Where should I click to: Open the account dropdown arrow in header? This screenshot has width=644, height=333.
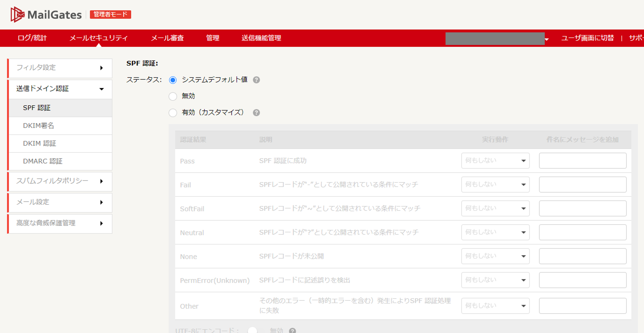[547, 39]
